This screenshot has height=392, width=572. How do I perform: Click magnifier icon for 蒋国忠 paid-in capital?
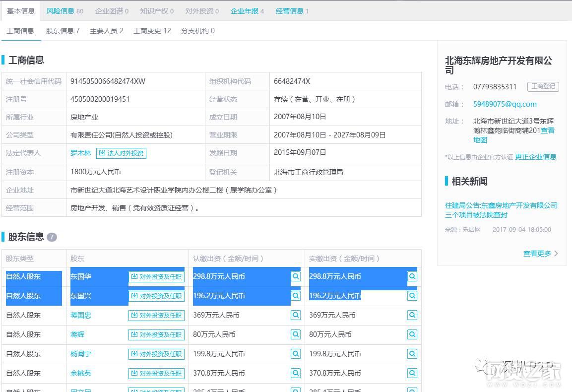pyautogui.click(x=412, y=315)
